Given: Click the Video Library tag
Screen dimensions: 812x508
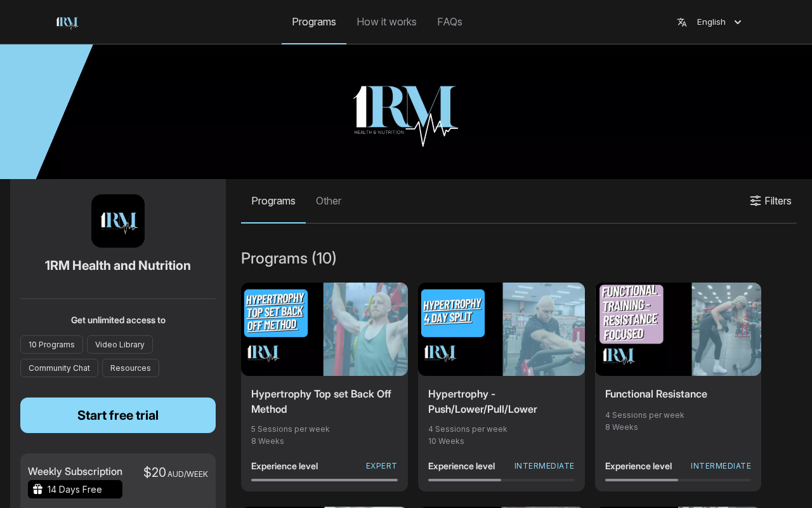Looking at the screenshot, I should click(x=120, y=344).
